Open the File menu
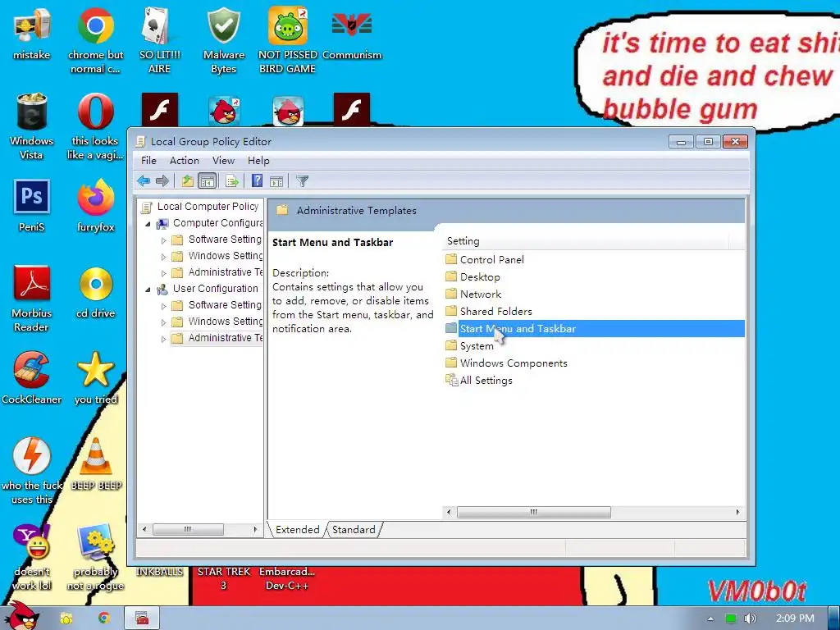The width and height of the screenshot is (840, 630). pyautogui.click(x=148, y=161)
